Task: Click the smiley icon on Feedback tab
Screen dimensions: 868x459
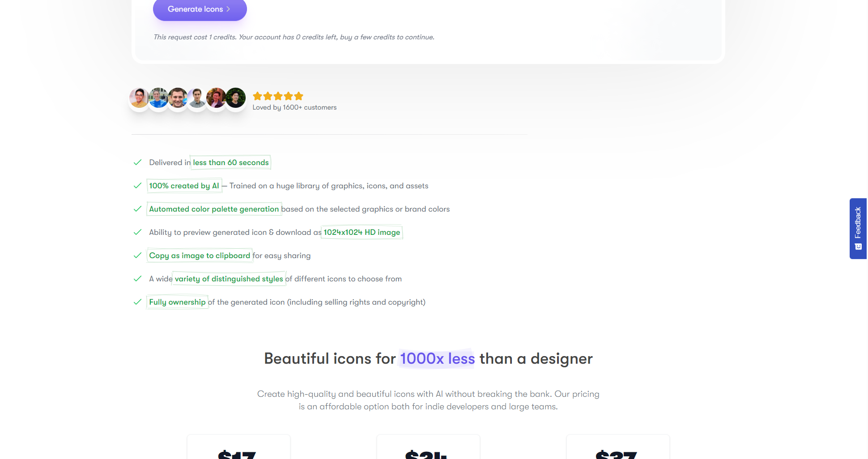Action: click(858, 246)
